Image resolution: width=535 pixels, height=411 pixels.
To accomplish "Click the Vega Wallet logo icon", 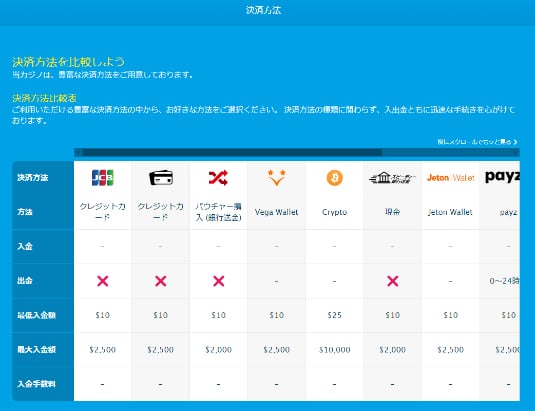I will click(276, 177).
